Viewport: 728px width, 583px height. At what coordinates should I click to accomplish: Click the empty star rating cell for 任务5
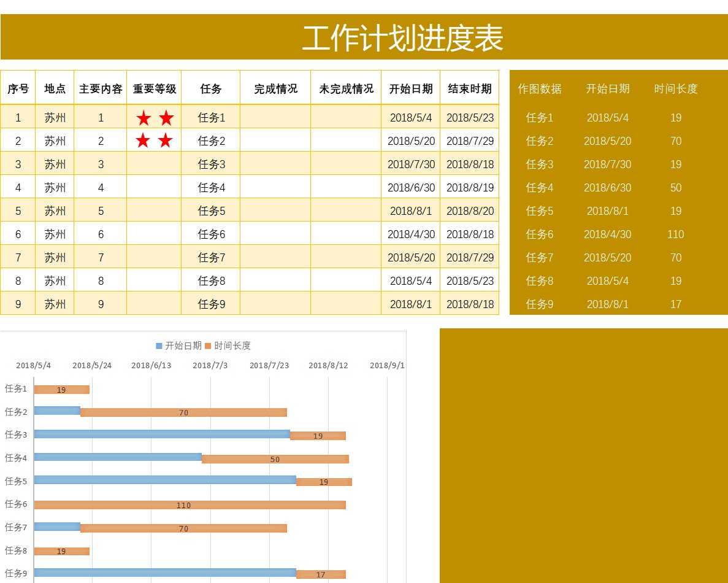[x=154, y=210]
